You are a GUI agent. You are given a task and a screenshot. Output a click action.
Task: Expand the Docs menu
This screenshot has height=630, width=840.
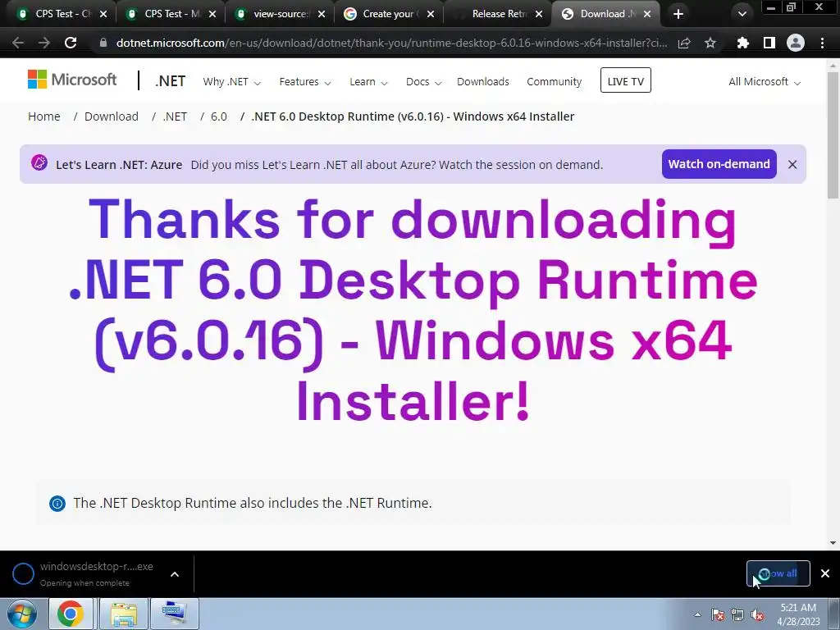(423, 82)
